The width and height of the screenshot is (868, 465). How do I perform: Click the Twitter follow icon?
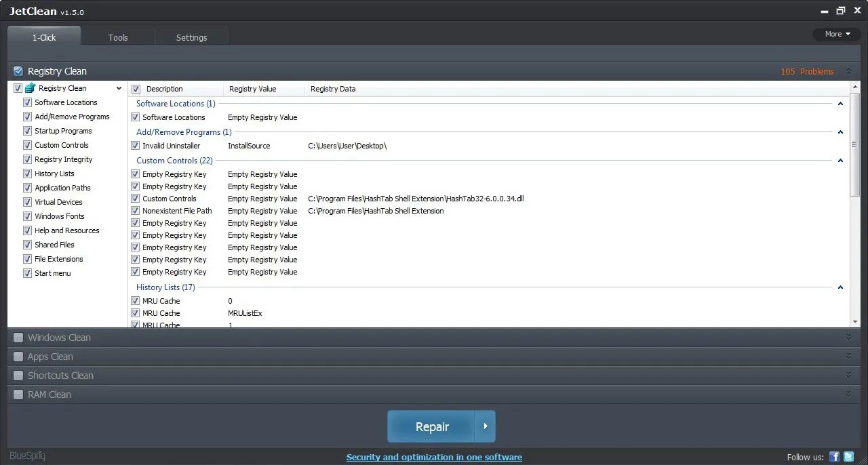(x=849, y=456)
